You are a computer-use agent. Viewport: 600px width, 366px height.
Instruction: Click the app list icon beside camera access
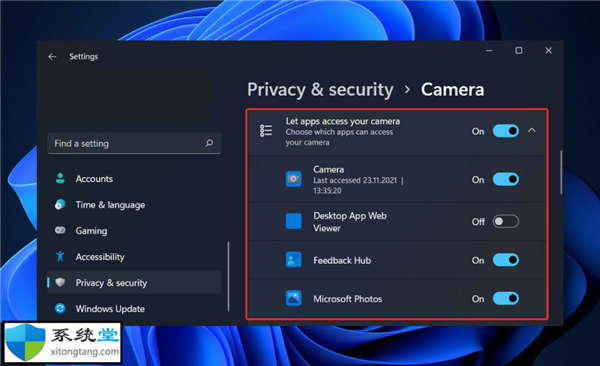coord(266,131)
